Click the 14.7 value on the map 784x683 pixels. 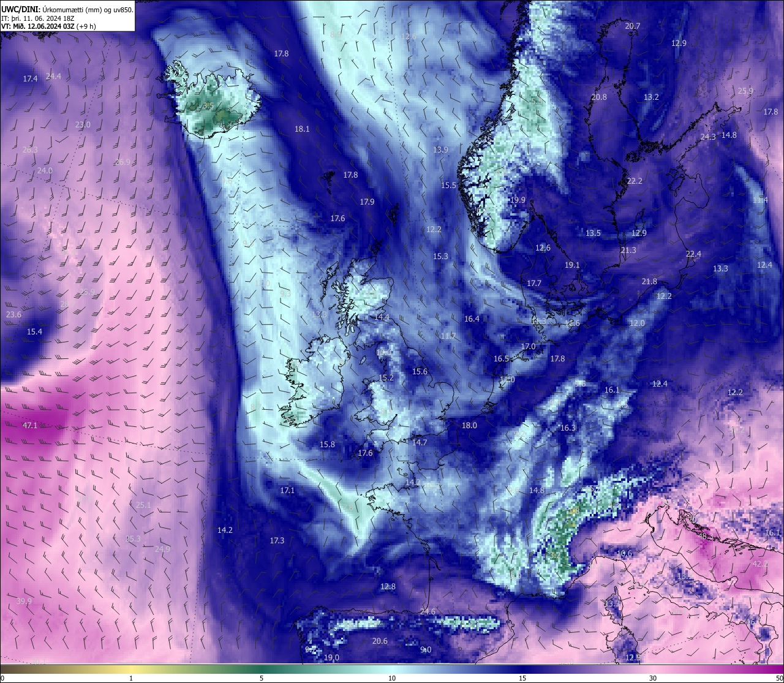click(x=420, y=442)
